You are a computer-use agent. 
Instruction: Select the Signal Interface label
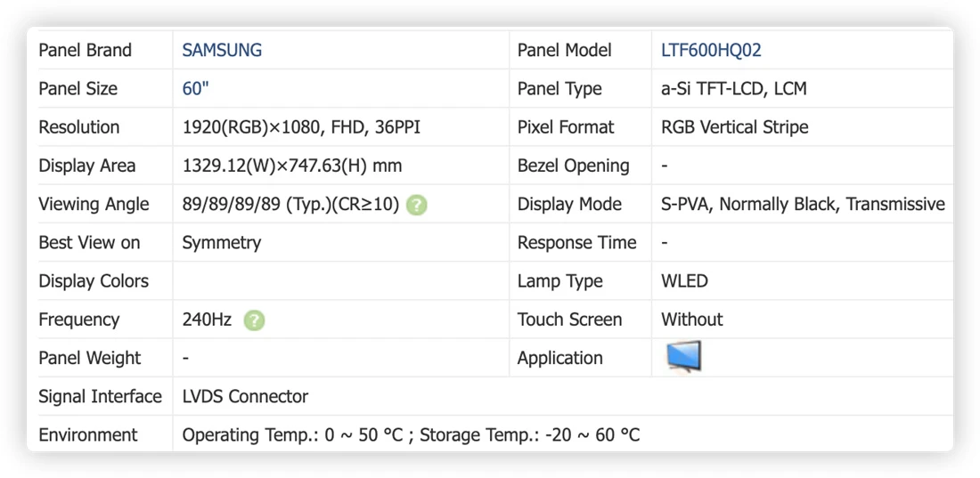tap(100, 397)
